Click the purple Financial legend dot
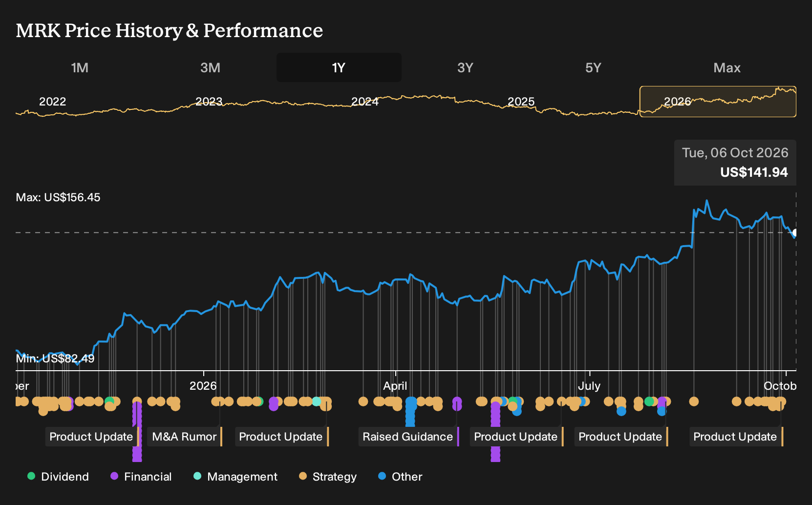 (x=114, y=476)
